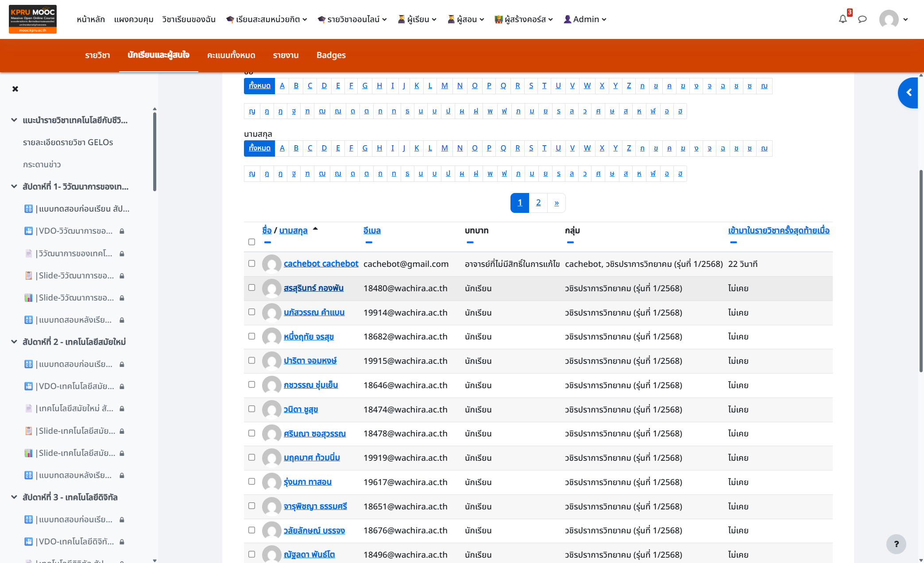Open profile link of นภัสวรรณ คำแมน

(314, 312)
